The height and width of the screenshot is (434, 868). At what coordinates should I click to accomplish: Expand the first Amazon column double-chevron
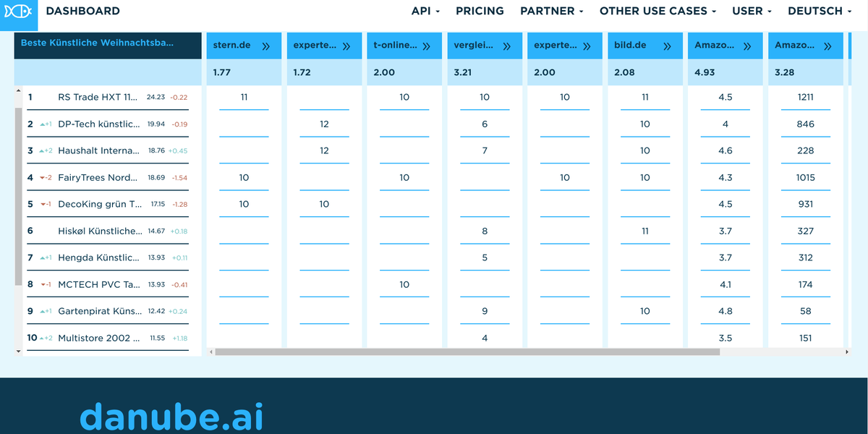tap(747, 46)
